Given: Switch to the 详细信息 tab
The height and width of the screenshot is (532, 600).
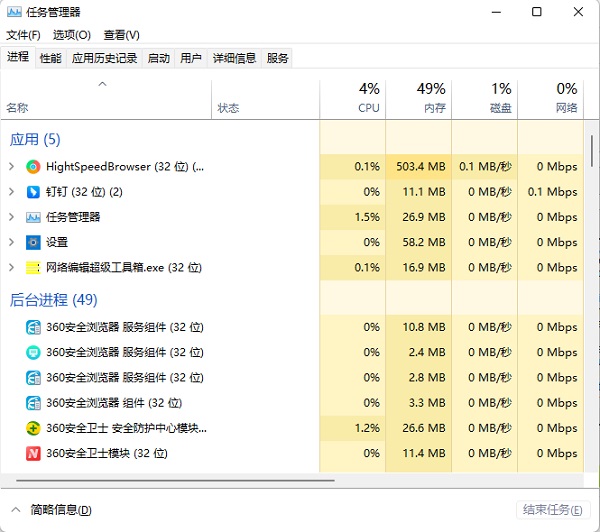Looking at the screenshot, I should (x=234, y=58).
